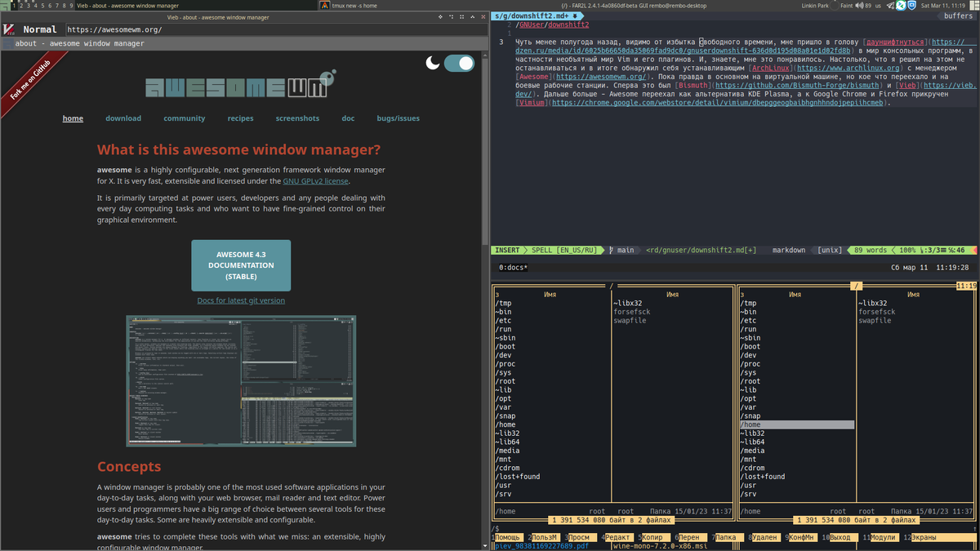Open 'Docs for latest git version' link
Screen dimensions: 980x551
[x=241, y=300]
